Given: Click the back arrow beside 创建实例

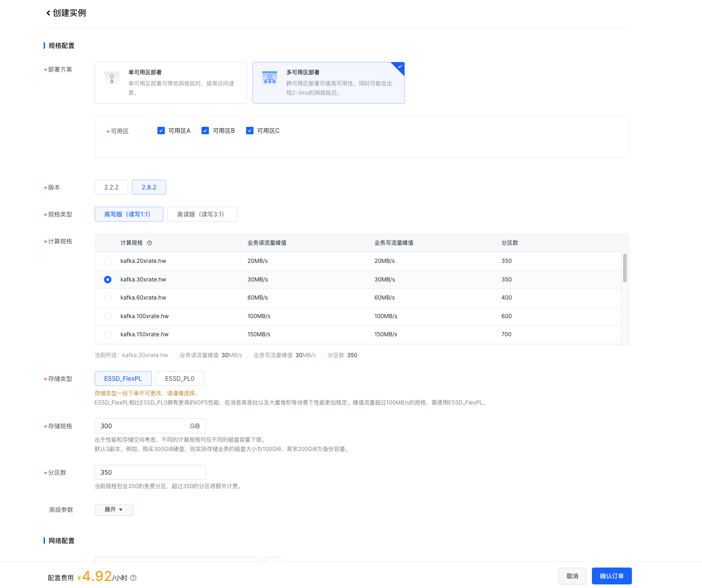Looking at the screenshot, I should (48, 13).
